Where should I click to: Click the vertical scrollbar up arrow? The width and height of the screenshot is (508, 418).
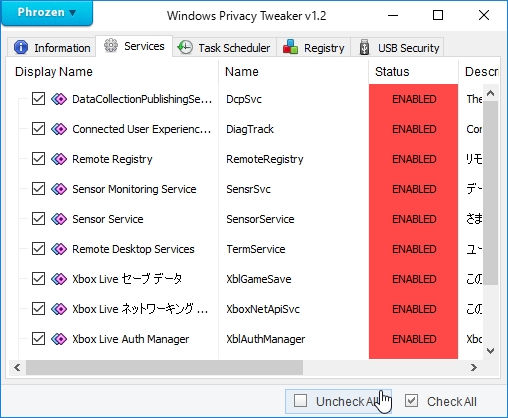(x=490, y=93)
